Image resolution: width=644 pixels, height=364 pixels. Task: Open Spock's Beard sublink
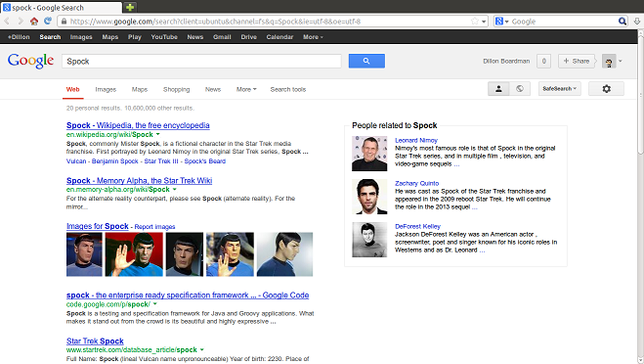point(205,161)
